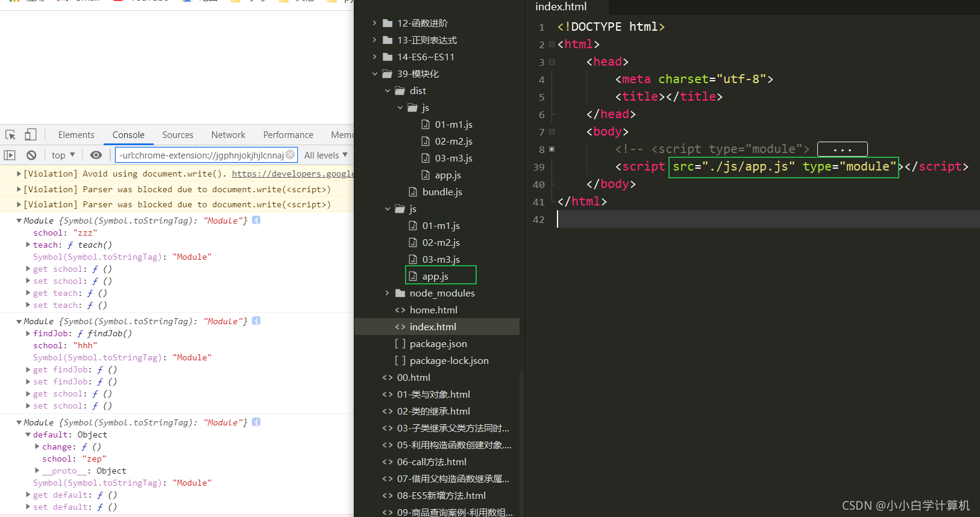This screenshot has height=517, width=980.
Task: Open 01-m1.js in dist js folder
Action: [453, 124]
